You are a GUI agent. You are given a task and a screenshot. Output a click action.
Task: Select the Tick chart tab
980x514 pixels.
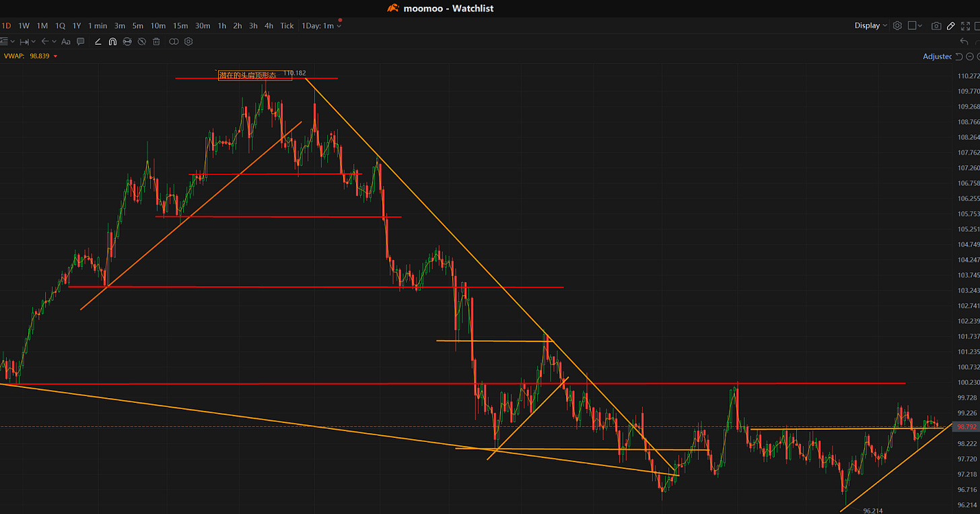point(287,26)
